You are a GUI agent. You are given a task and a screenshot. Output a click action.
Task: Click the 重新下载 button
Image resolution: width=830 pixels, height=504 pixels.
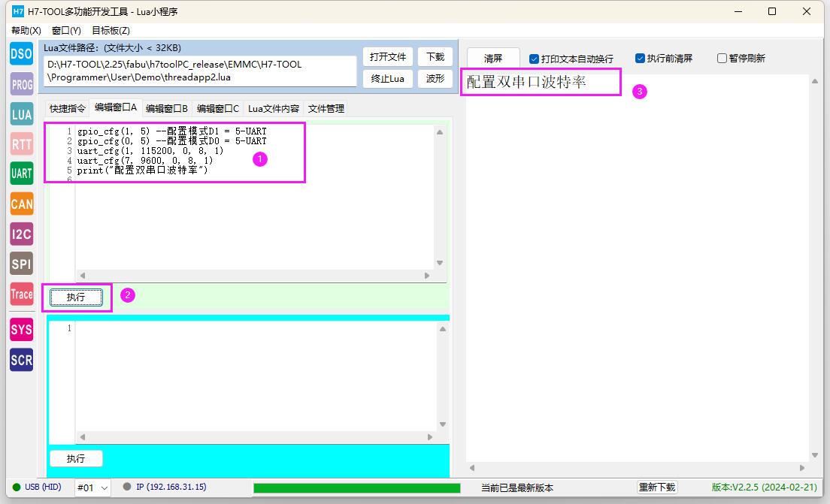(657, 487)
